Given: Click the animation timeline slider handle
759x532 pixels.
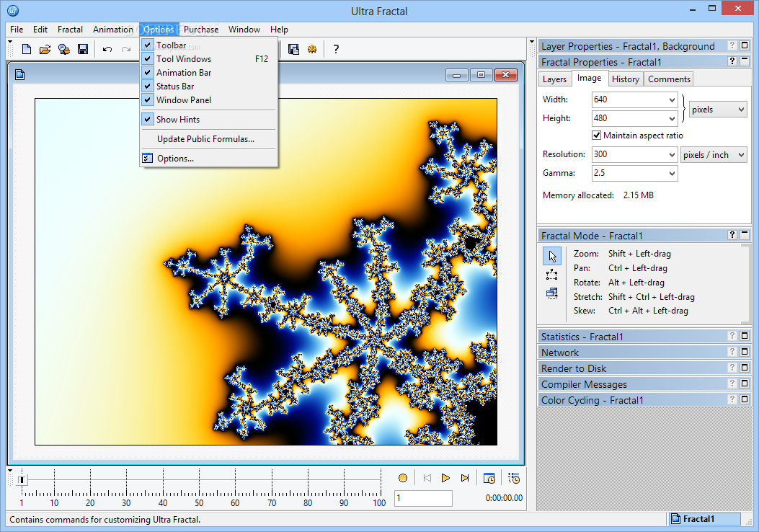Looking at the screenshot, I should click(22, 479).
